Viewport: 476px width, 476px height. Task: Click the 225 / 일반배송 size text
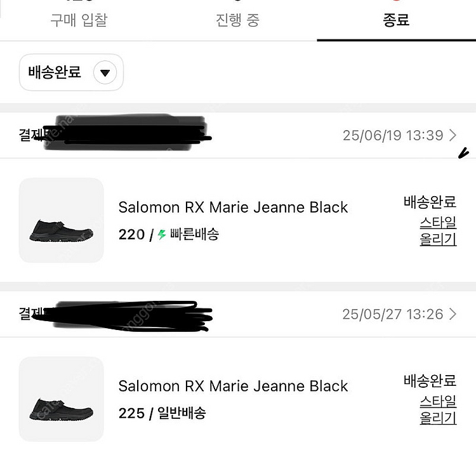[162, 413]
